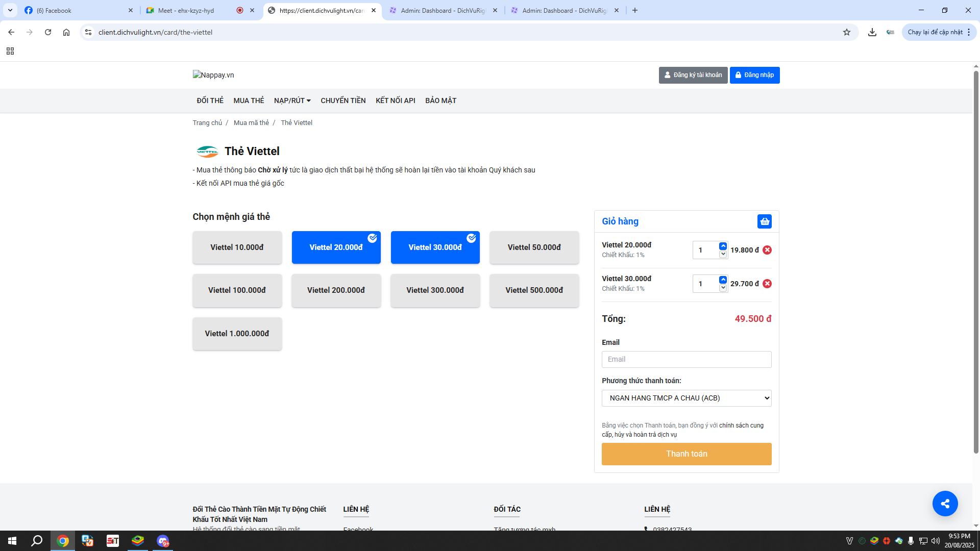The height and width of the screenshot is (551, 980).
Task: Remove Viettel 30.000đ from the cart
Action: pos(767,284)
